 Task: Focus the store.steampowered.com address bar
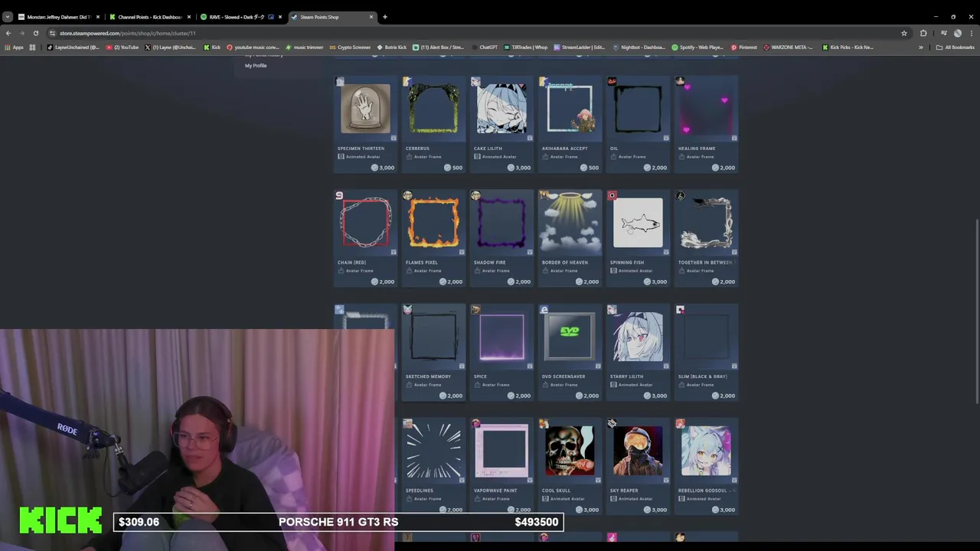(x=475, y=33)
